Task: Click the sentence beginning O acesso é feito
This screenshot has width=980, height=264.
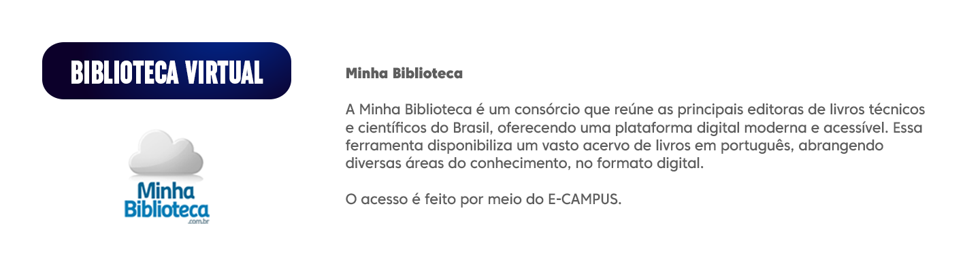Action: 484,201
